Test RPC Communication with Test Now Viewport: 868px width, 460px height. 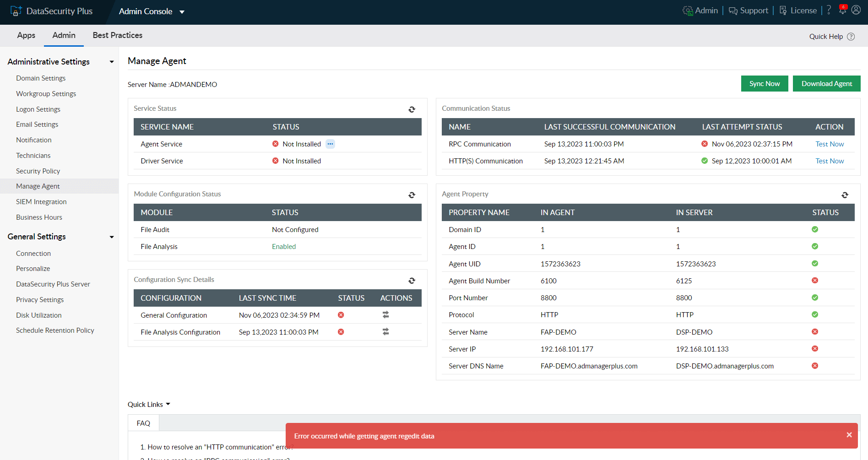[829, 144]
